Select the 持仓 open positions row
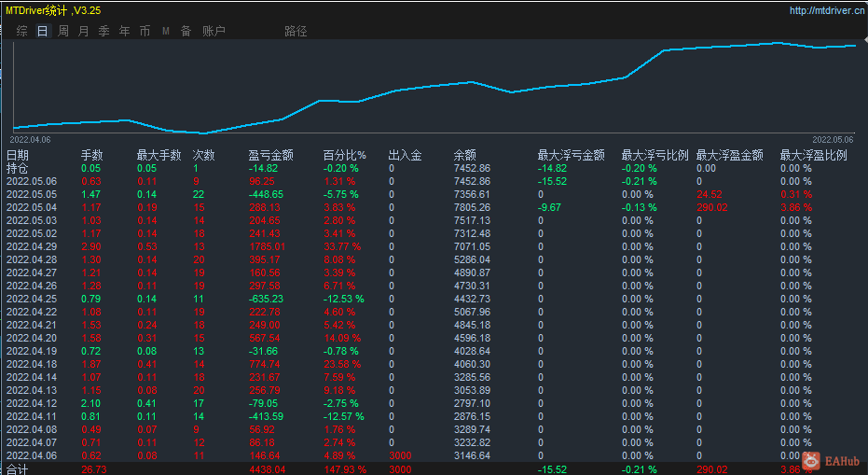 [x=434, y=169]
